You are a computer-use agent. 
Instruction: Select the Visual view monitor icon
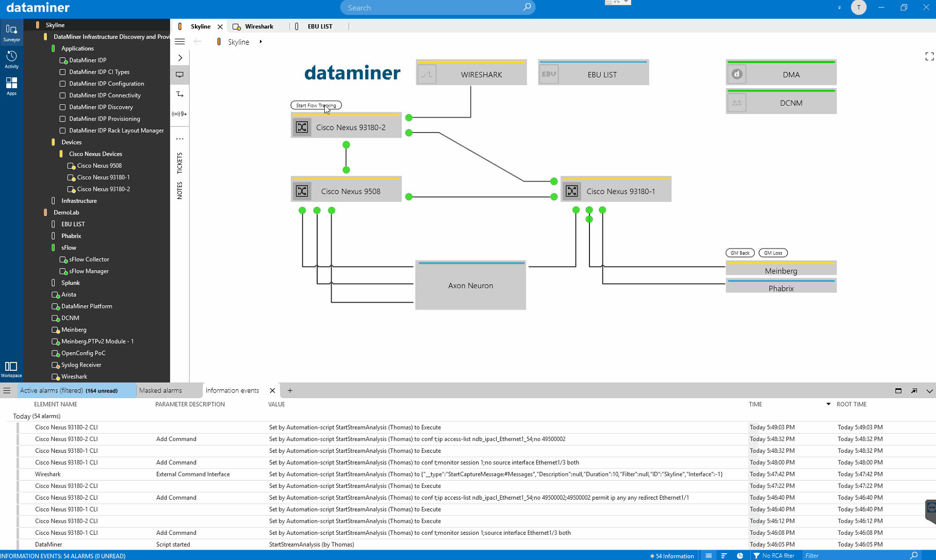[180, 75]
